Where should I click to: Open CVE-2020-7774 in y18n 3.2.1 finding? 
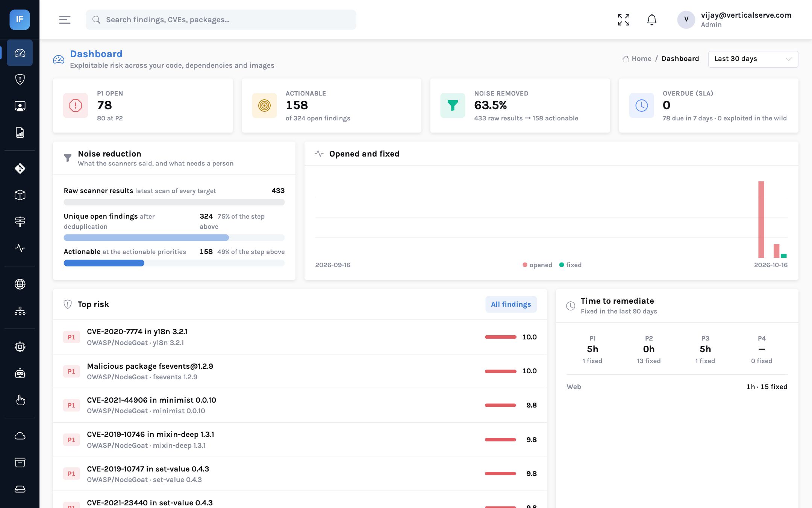tap(300, 337)
